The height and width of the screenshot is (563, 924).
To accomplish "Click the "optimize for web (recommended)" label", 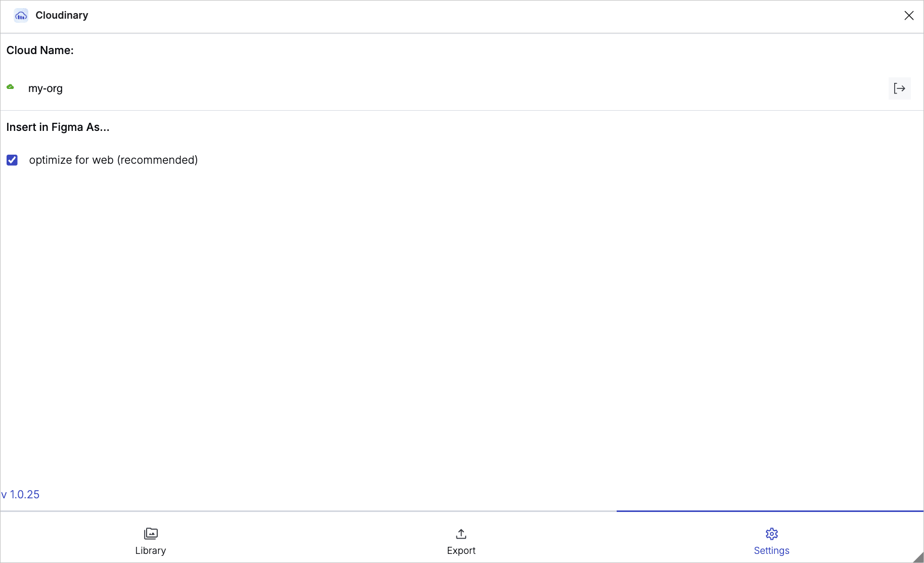I will point(113,160).
